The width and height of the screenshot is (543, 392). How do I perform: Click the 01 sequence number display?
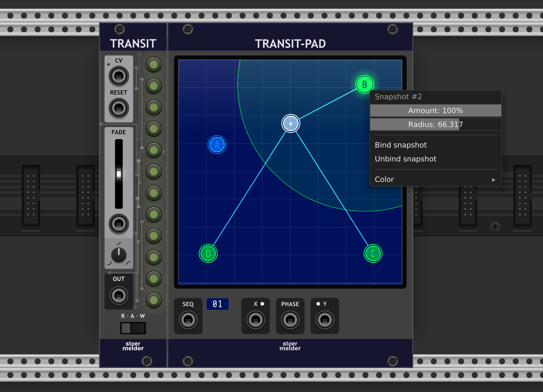click(x=218, y=304)
